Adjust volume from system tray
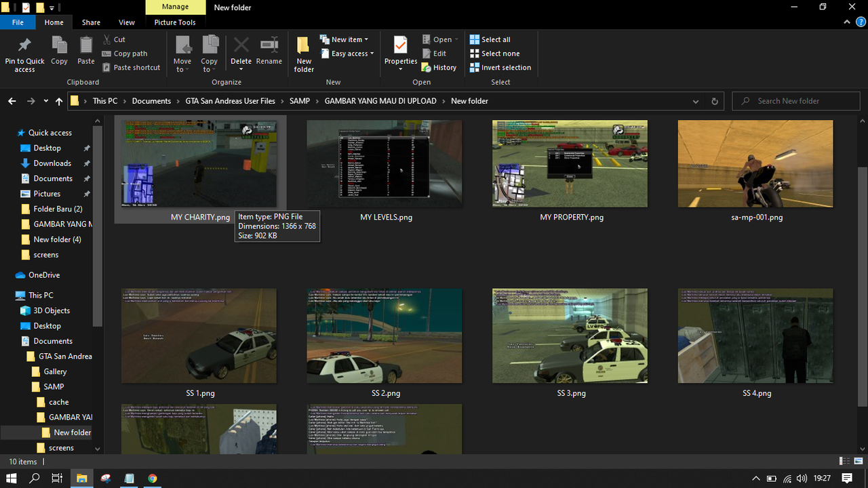 pos(802,479)
